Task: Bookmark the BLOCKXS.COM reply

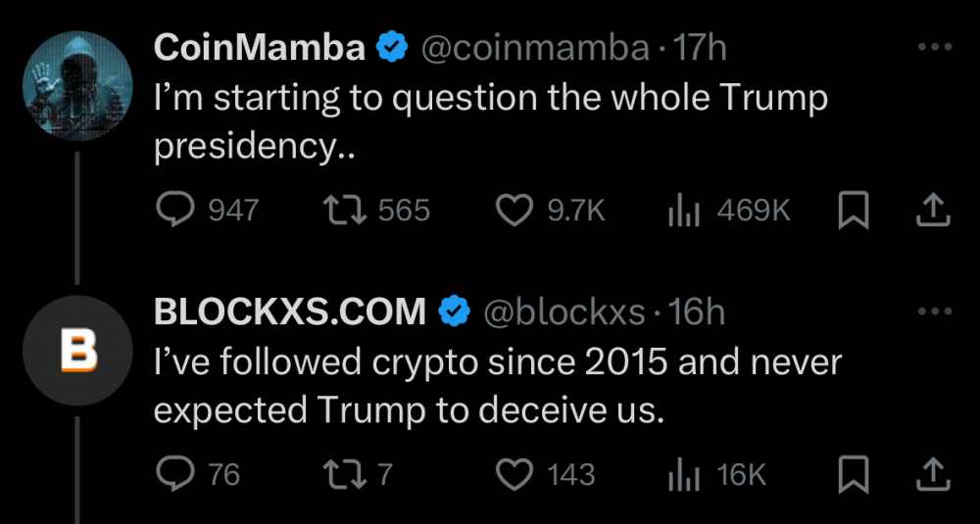Action: click(853, 475)
